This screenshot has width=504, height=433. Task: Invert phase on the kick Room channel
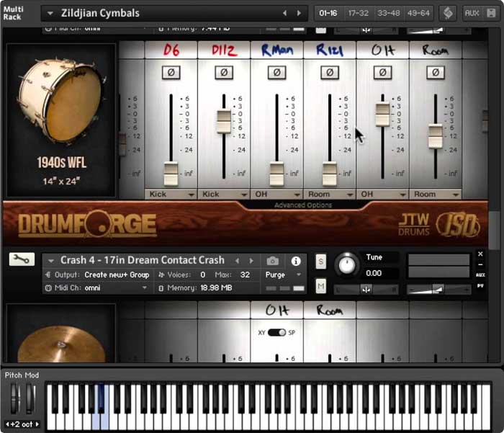pos(436,72)
